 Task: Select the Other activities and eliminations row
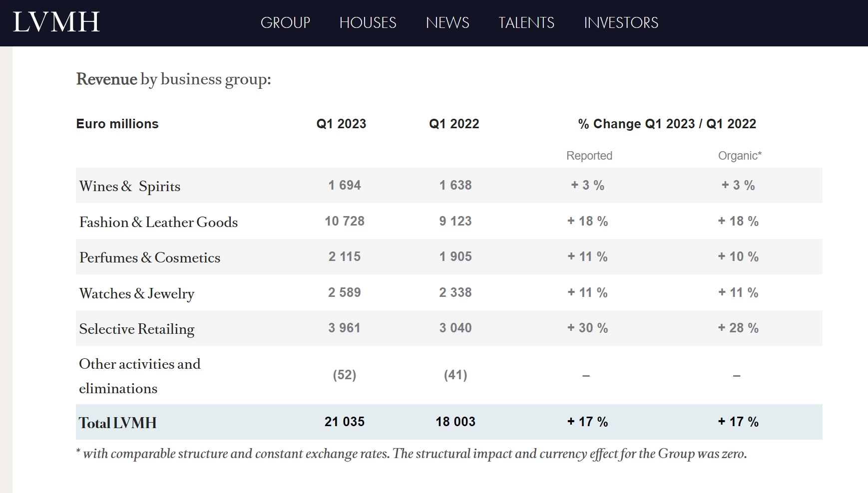(x=139, y=376)
